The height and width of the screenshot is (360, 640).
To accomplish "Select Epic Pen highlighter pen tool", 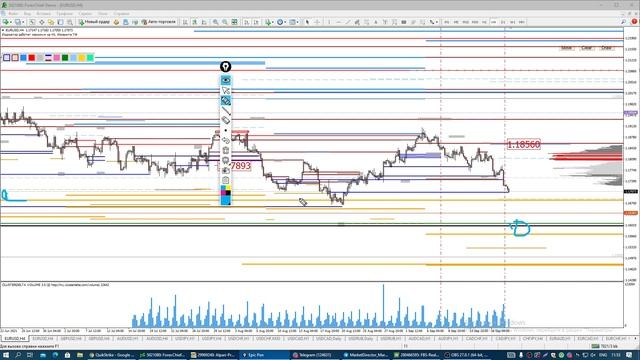I will pos(226,100).
